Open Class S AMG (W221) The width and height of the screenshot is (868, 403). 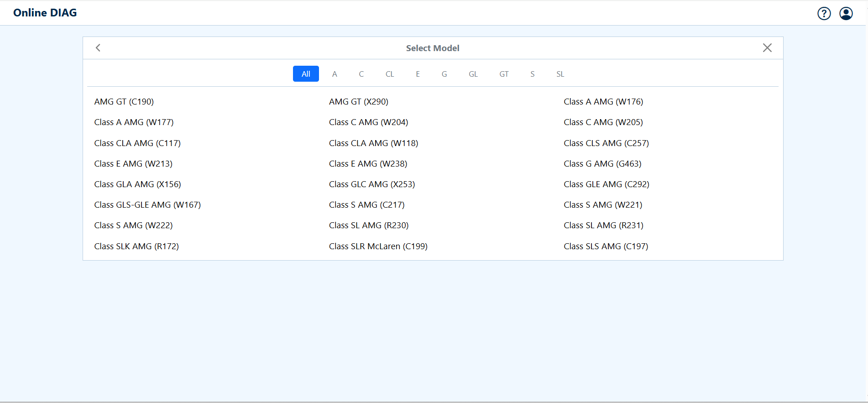click(603, 205)
